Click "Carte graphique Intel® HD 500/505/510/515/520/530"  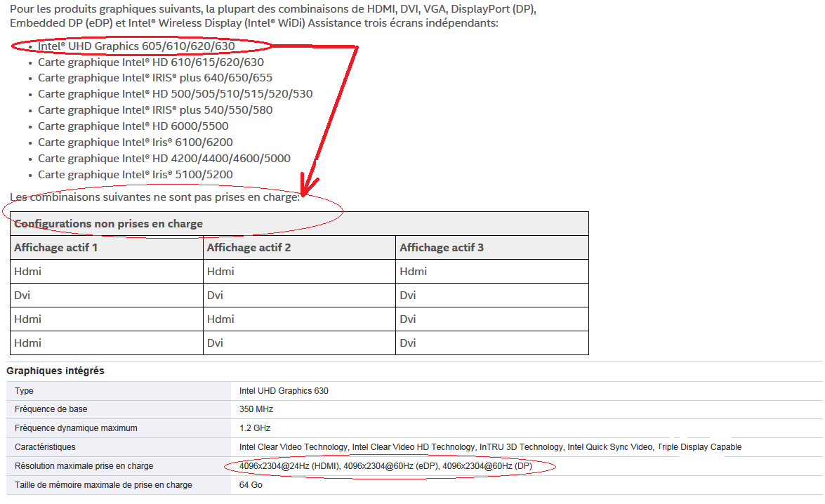(176, 94)
